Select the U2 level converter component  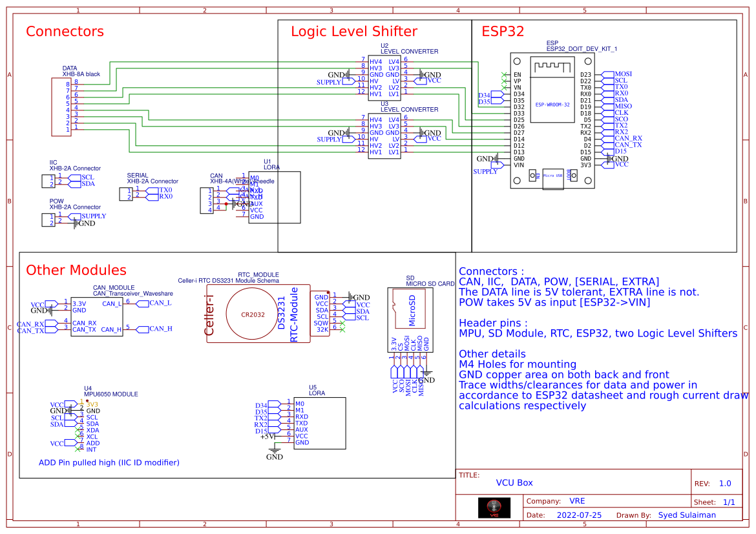click(384, 77)
